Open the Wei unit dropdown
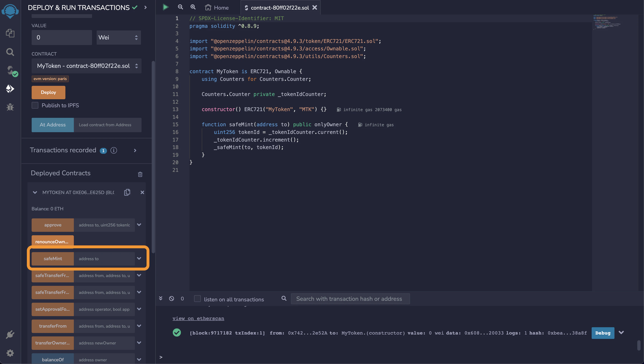Viewport: 644px width, 364px height. coord(118,38)
